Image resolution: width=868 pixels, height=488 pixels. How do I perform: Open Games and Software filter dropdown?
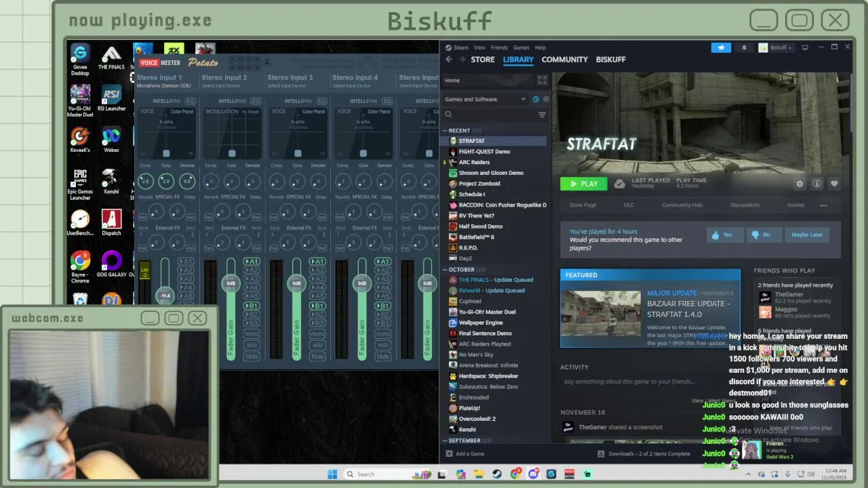485,99
